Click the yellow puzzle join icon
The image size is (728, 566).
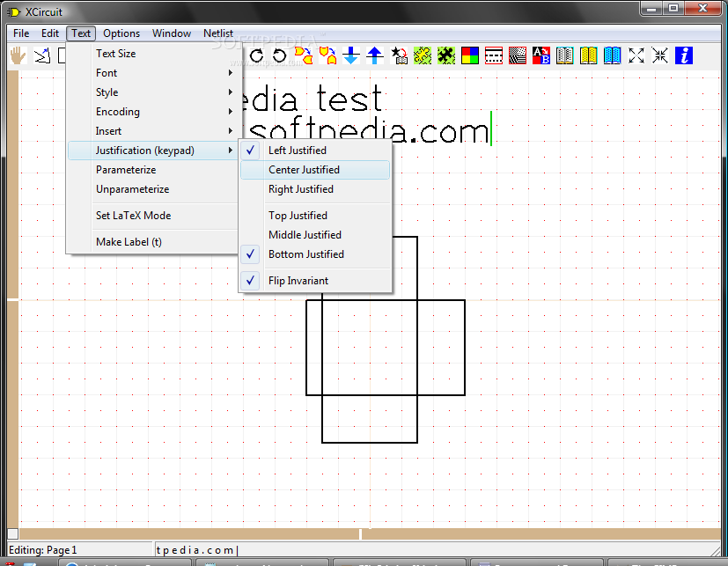(423, 55)
